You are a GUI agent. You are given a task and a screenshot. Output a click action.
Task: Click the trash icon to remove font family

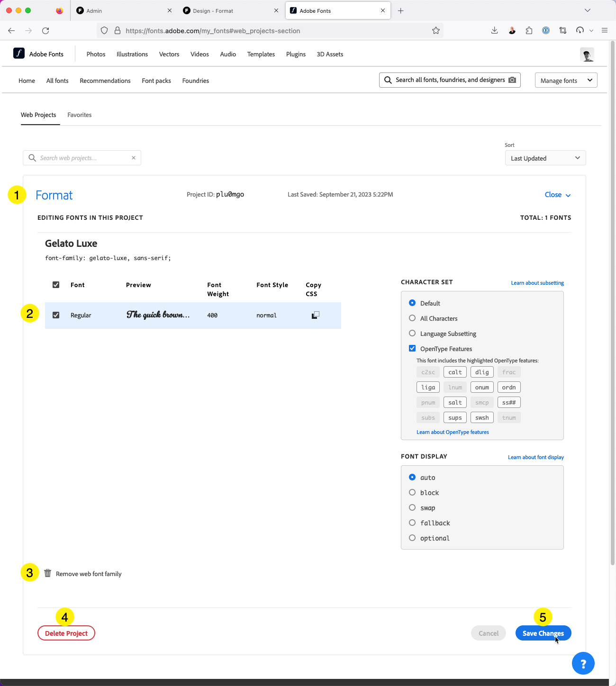pos(48,573)
